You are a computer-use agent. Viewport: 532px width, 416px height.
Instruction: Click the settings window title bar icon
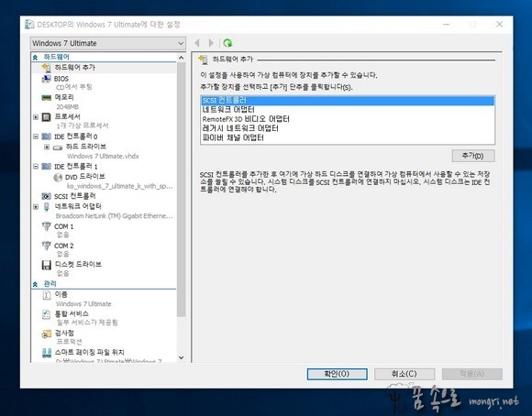[30, 25]
